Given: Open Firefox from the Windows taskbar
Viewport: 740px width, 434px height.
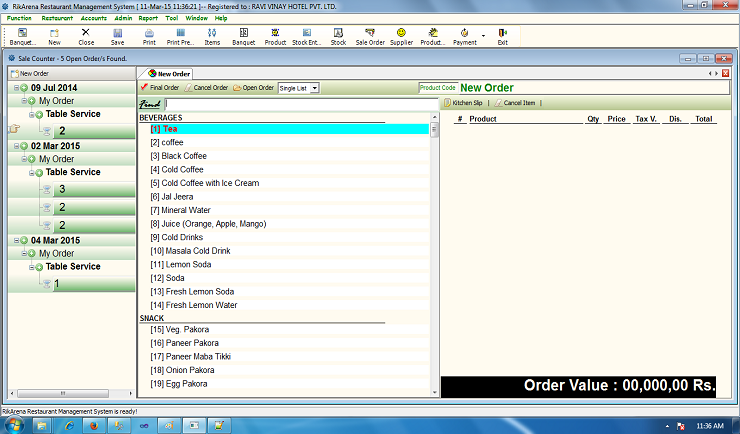Looking at the screenshot, I should tap(95, 425).
